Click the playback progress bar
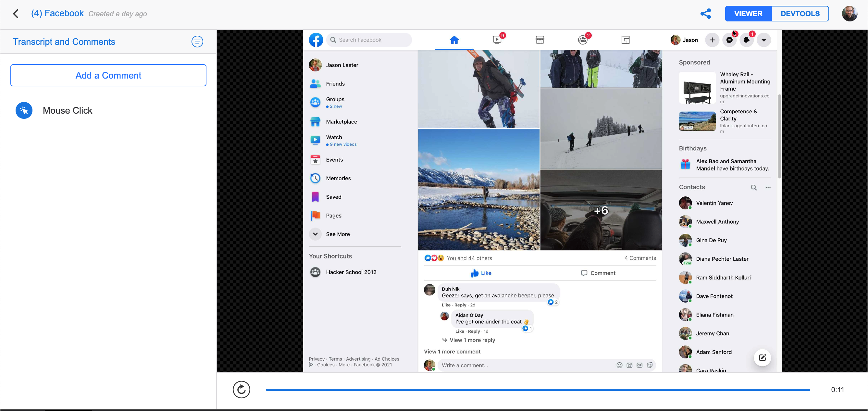The image size is (868, 411). pos(538,390)
